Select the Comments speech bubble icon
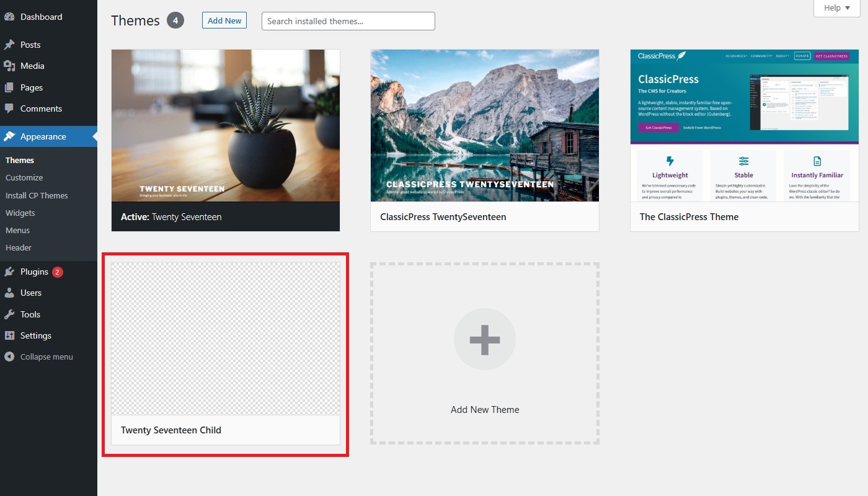The width and height of the screenshot is (868, 496). [x=9, y=108]
